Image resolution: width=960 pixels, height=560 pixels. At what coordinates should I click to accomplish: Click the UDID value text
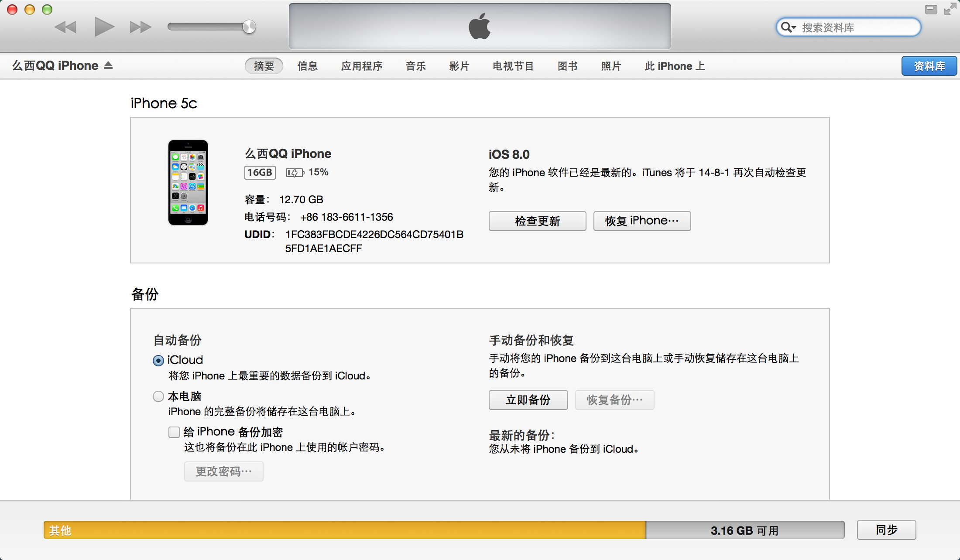coord(374,241)
